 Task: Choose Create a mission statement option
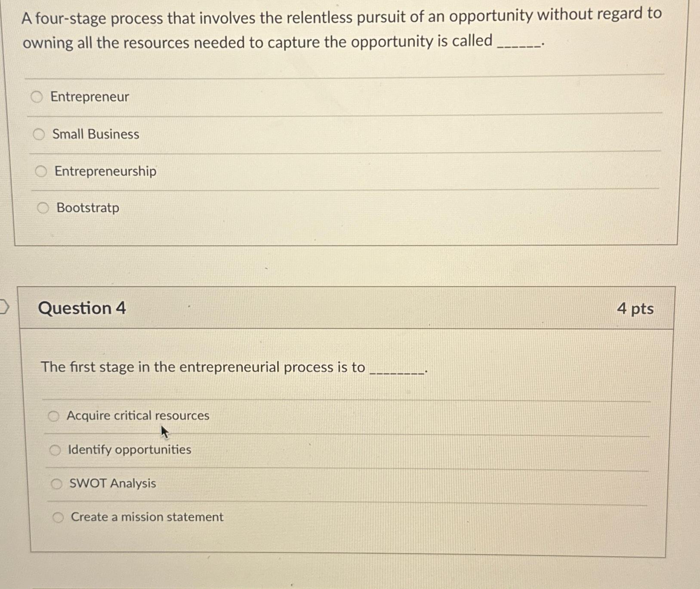coord(59,516)
